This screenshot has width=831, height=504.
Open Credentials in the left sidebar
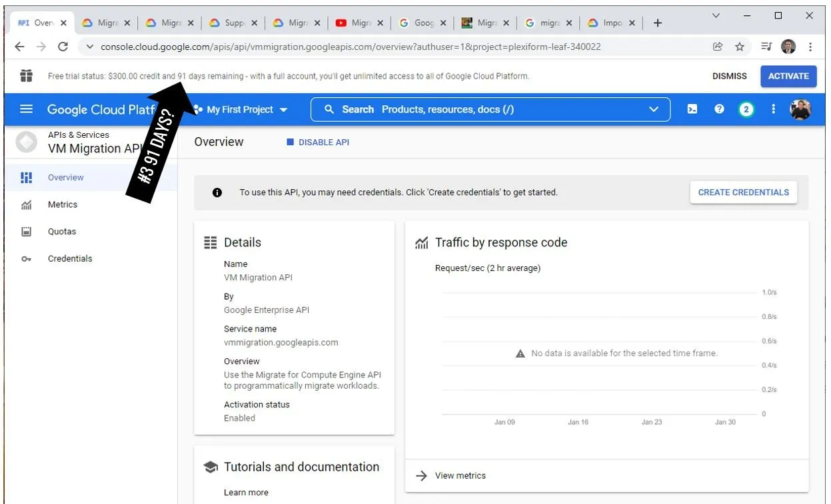tap(91, 259)
